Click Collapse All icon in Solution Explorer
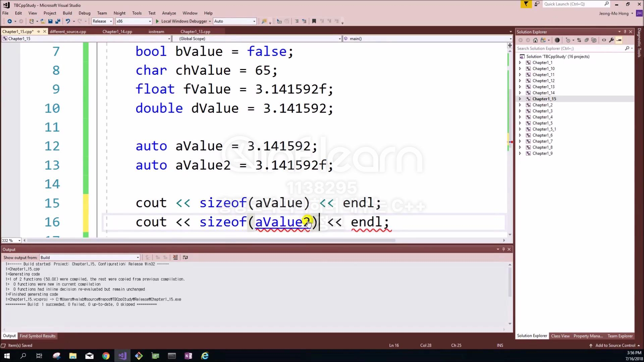Screen dimensions: 644x362 [587, 40]
